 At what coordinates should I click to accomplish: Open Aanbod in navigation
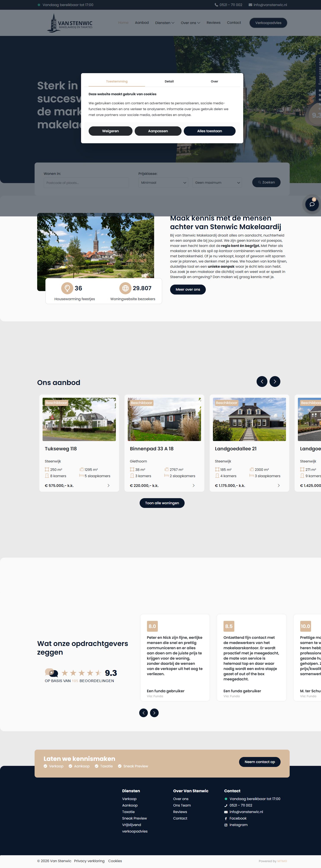pos(142,23)
